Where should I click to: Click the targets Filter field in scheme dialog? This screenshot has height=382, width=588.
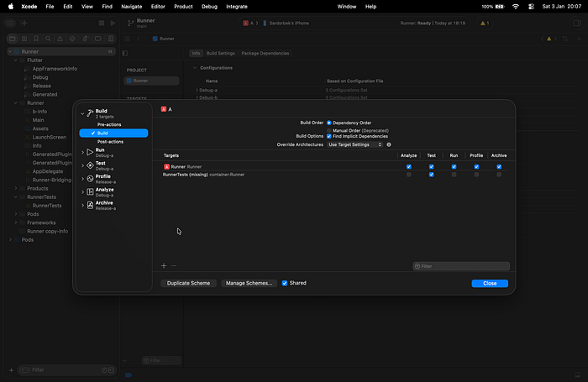point(461,266)
